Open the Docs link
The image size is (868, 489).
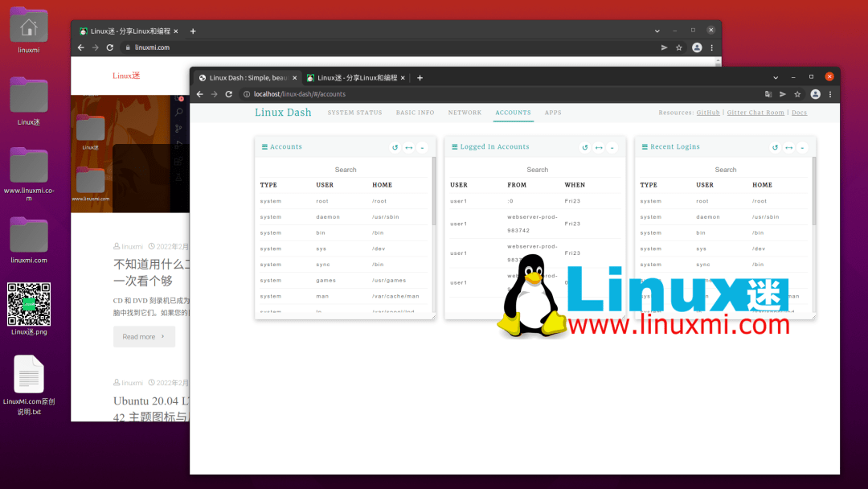pyautogui.click(x=799, y=112)
